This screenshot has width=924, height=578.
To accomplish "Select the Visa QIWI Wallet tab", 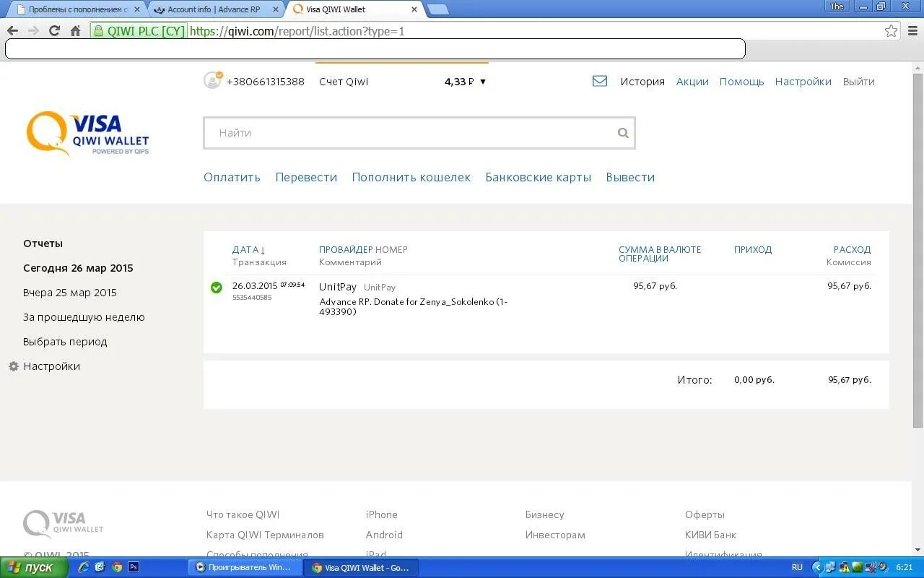I will click(x=354, y=9).
